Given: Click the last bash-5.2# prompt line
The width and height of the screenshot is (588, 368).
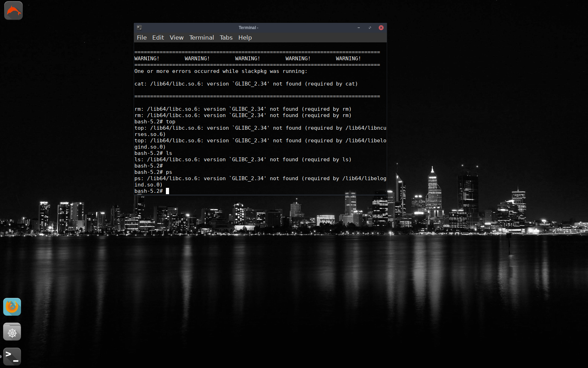Looking at the screenshot, I should 152,191.
